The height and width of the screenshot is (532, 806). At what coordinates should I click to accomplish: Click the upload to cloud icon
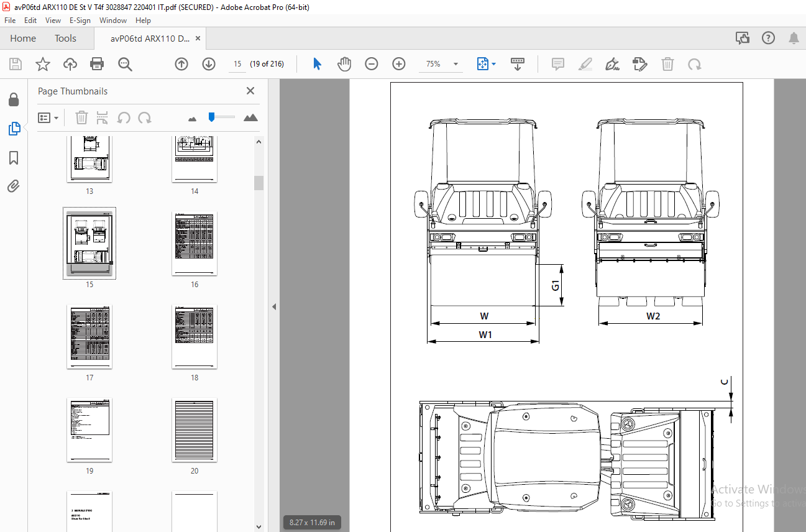pyautogui.click(x=70, y=64)
